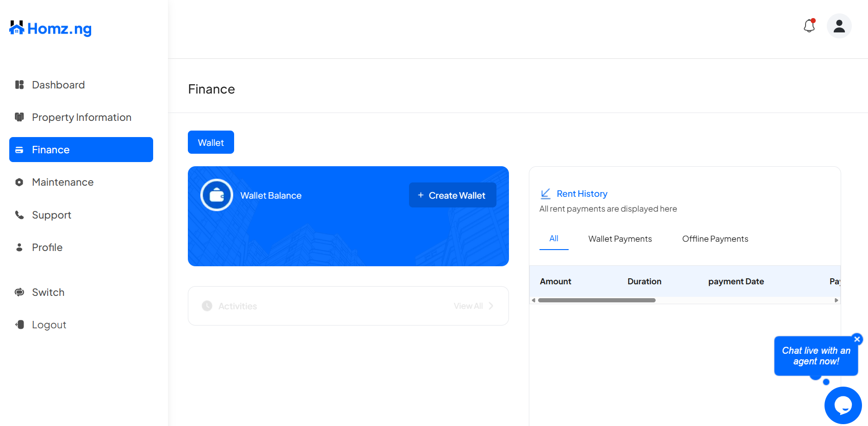Click the scrollbar right arrow

(836, 301)
